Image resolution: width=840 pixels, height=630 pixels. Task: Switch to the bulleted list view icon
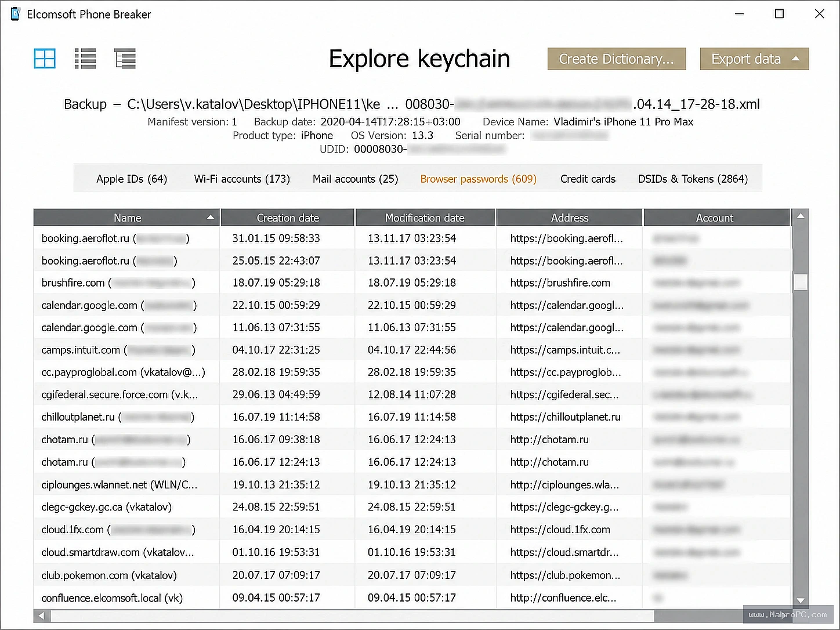point(85,59)
